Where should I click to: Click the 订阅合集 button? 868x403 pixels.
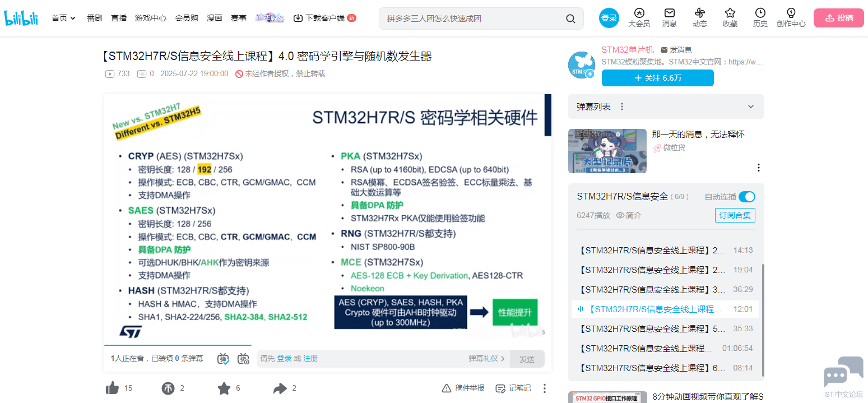pyautogui.click(x=735, y=215)
